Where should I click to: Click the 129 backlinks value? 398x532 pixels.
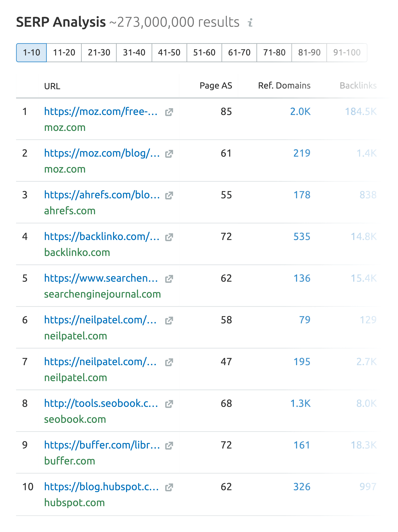368,320
